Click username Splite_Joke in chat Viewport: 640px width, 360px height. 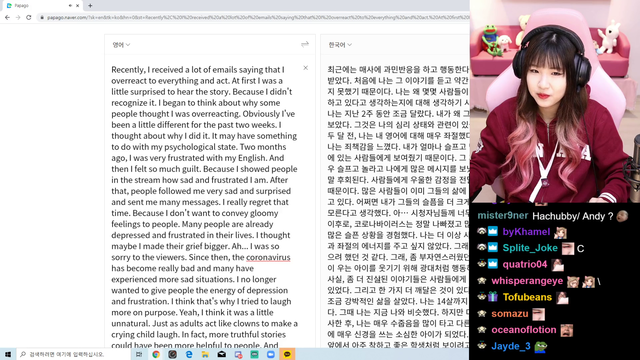pos(530,248)
